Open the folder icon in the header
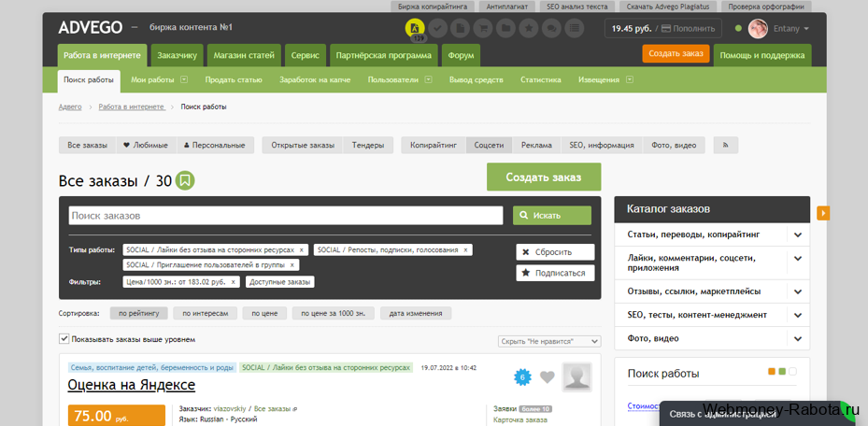Image resolution: width=868 pixels, height=426 pixels. click(505, 28)
